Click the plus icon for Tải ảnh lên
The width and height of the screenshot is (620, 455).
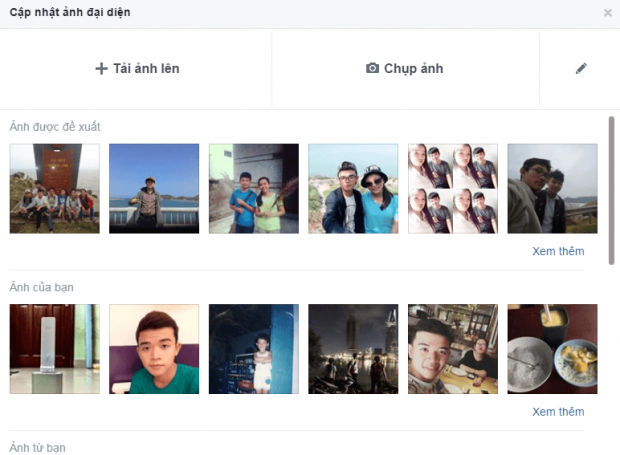pyautogui.click(x=100, y=69)
